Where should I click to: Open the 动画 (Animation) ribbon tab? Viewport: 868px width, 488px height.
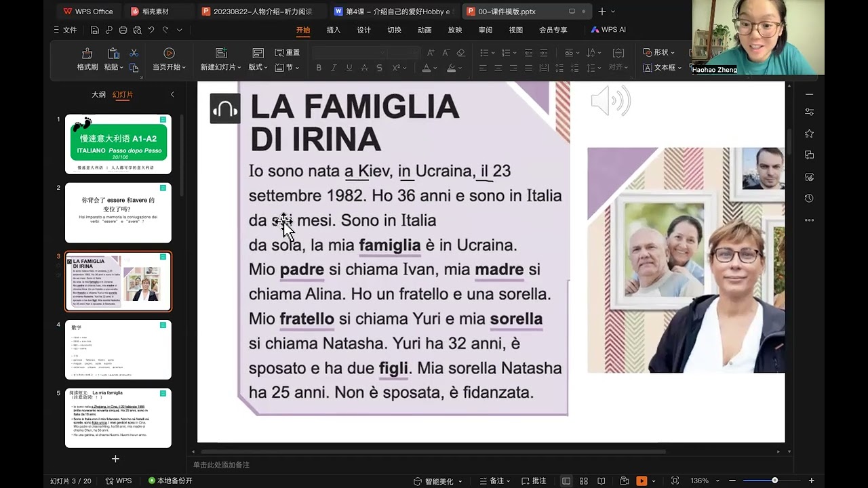click(x=425, y=30)
